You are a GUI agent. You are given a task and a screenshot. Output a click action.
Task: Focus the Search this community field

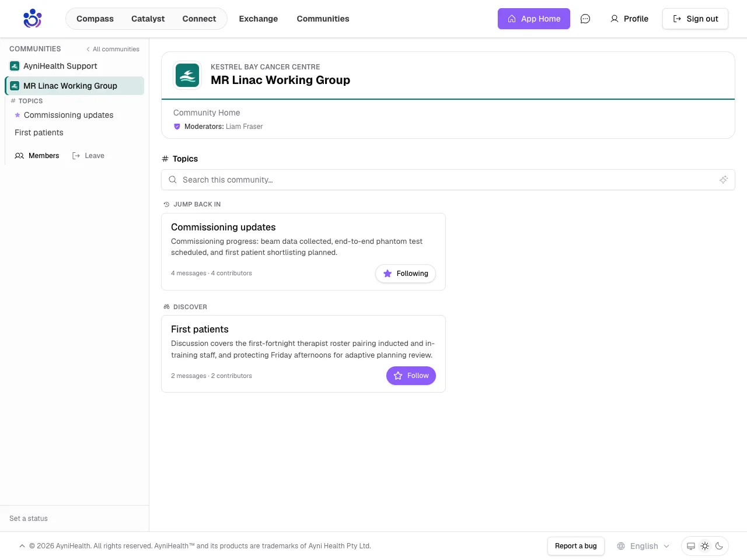(448, 180)
